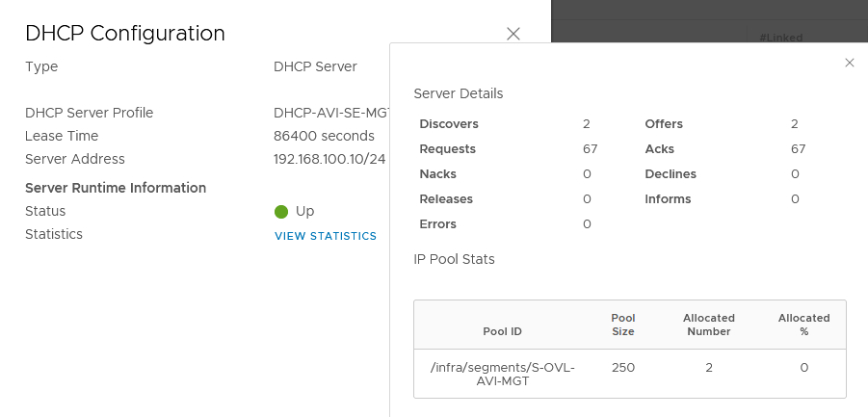The width and height of the screenshot is (868, 417).
Task: Click the Offers label
Action: 664,124
